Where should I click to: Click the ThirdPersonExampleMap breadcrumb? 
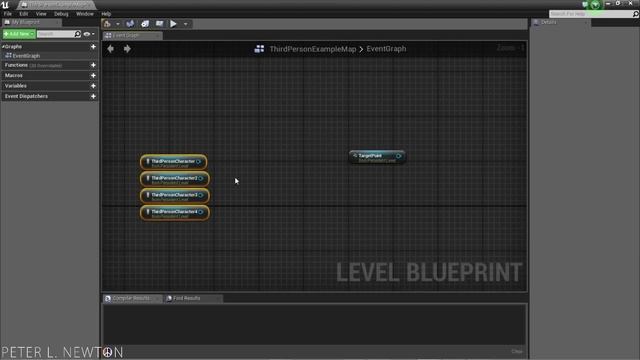(x=313, y=49)
